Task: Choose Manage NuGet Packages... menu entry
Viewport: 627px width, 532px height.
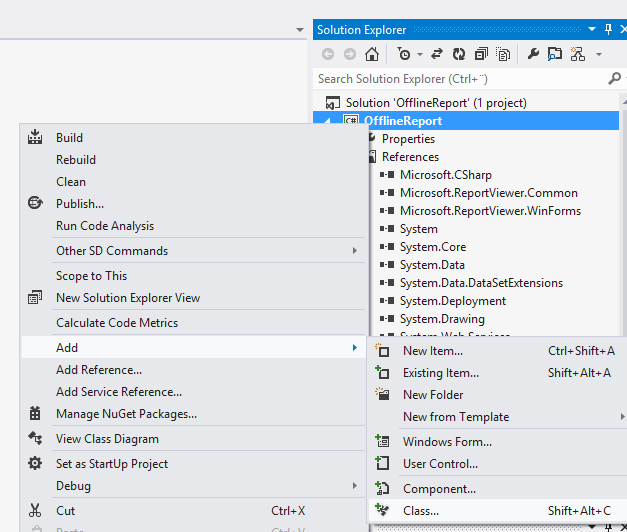Action: tap(126, 414)
